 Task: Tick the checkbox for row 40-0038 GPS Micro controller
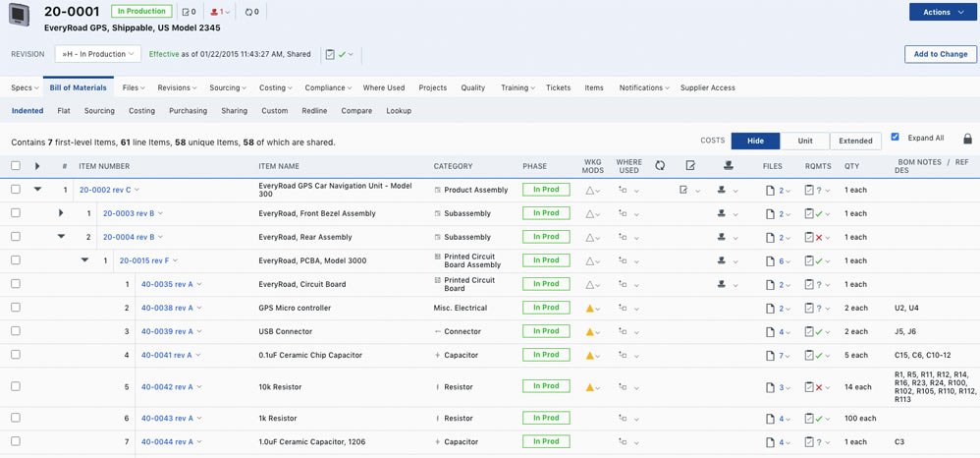pyautogui.click(x=16, y=308)
